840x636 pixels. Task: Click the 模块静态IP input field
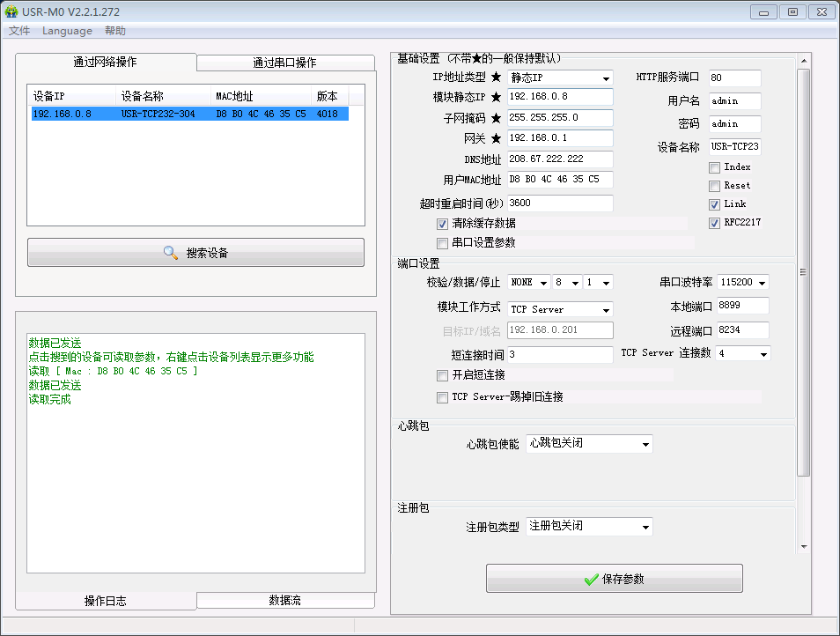pos(559,96)
